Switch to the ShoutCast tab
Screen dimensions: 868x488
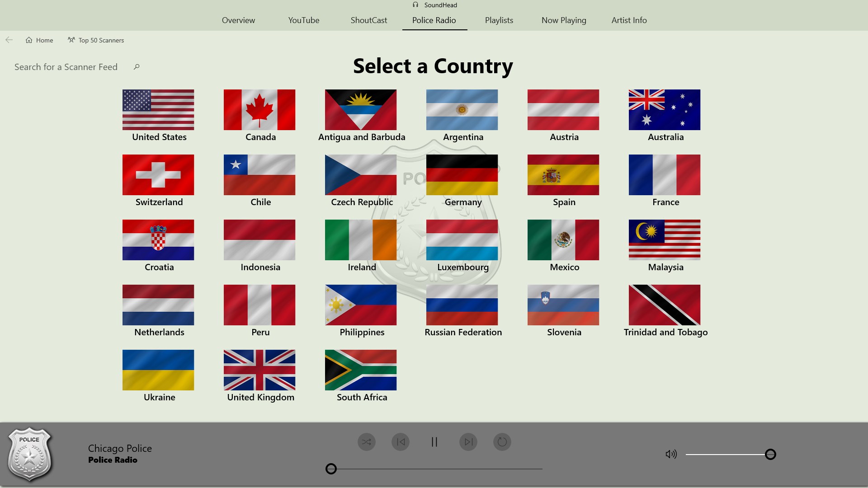pos(368,20)
